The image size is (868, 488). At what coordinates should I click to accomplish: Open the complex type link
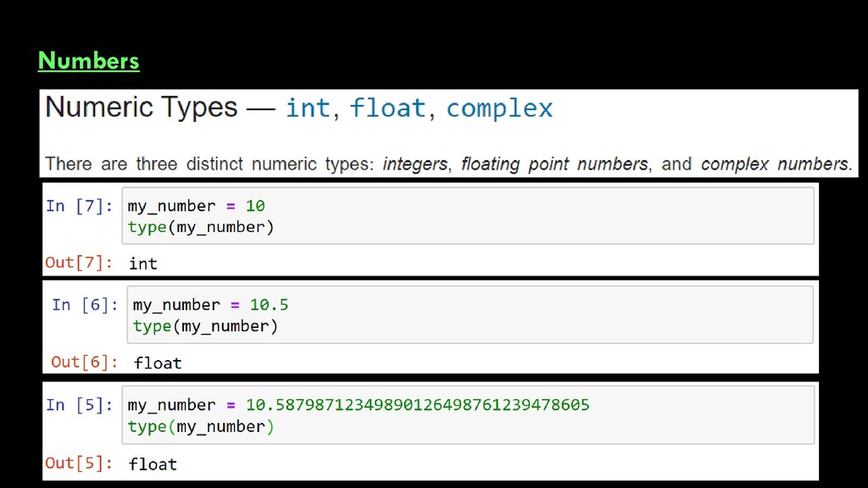pos(499,108)
